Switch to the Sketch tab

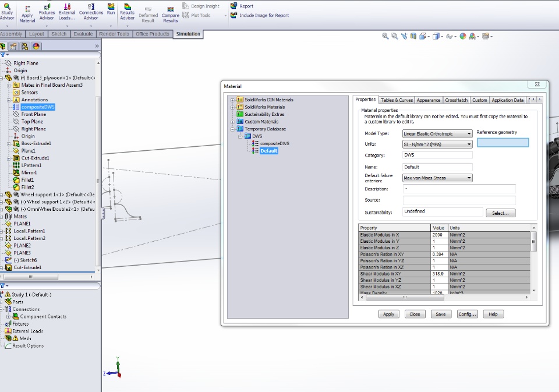[59, 34]
